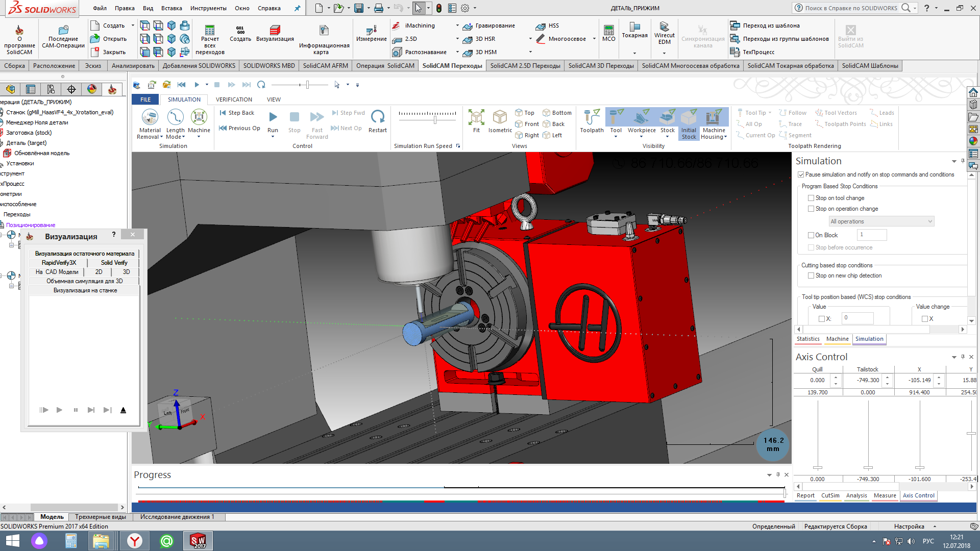Select the Isometric view icon
This screenshot has width=980, height=551.
[500, 118]
